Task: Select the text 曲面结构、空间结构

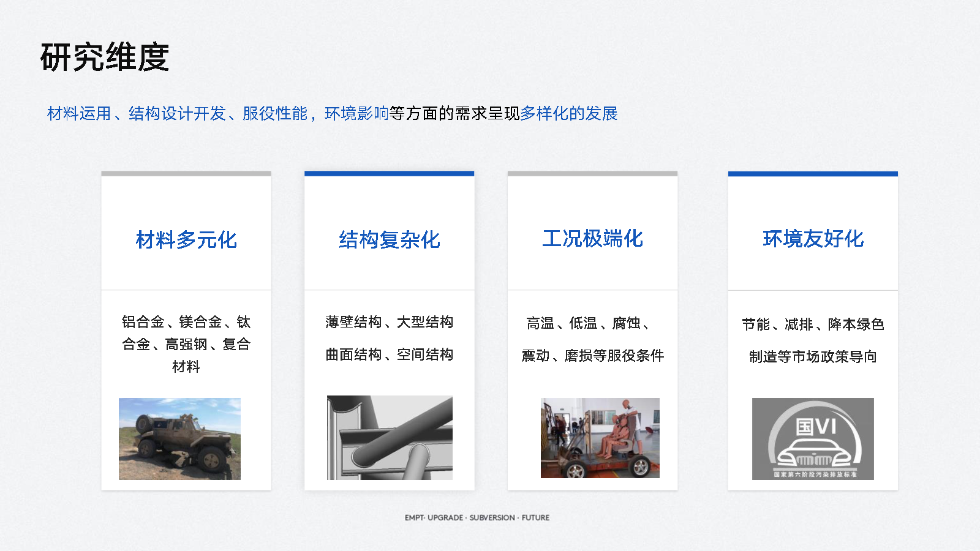Action: (390, 354)
